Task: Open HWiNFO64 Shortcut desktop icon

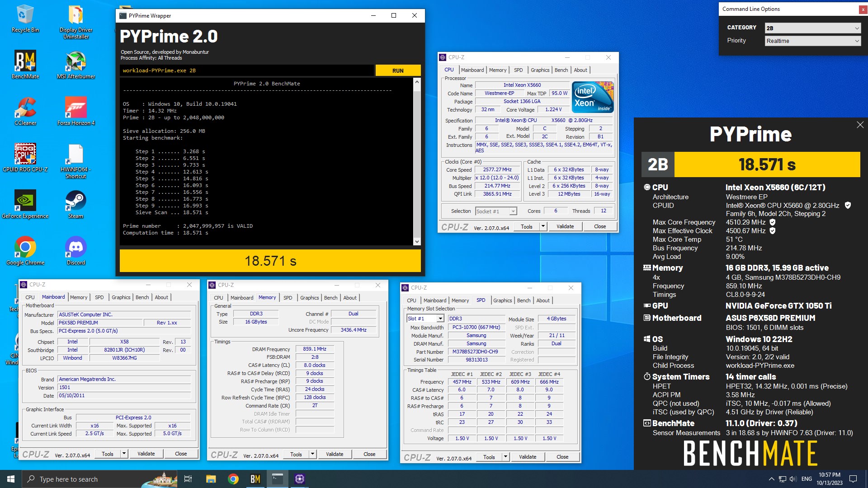Action: 76,162
